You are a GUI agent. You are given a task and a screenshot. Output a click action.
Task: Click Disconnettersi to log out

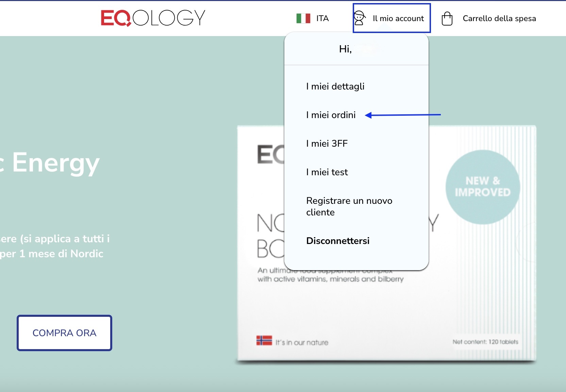click(x=337, y=241)
